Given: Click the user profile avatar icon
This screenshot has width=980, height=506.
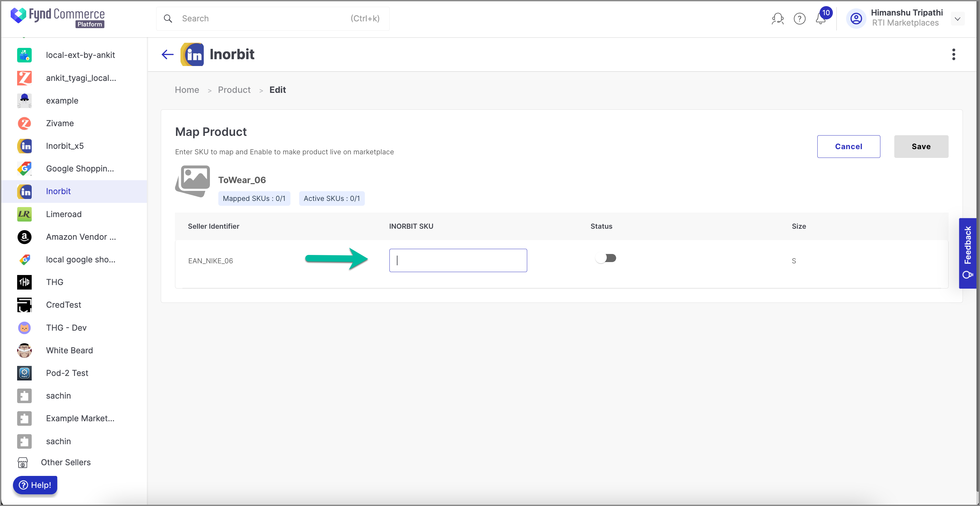Looking at the screenshot, I should pos(856,18).
